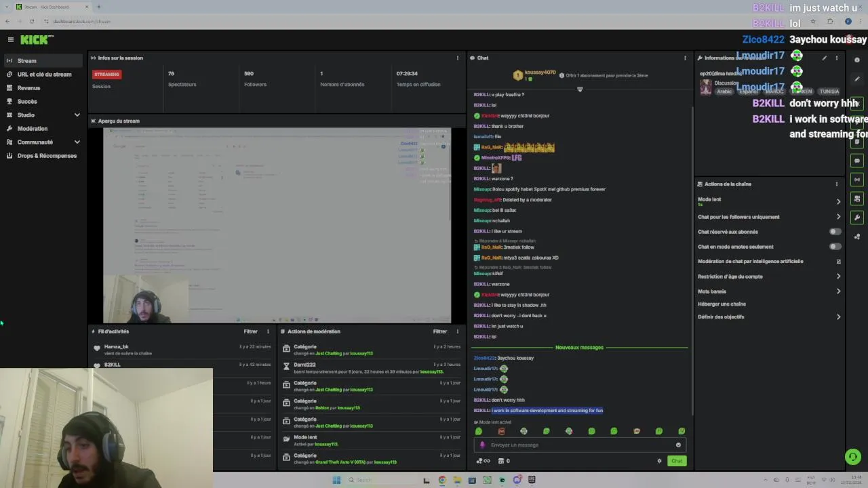Open WhatsApp from the taskbar

[x=487, y=480]
